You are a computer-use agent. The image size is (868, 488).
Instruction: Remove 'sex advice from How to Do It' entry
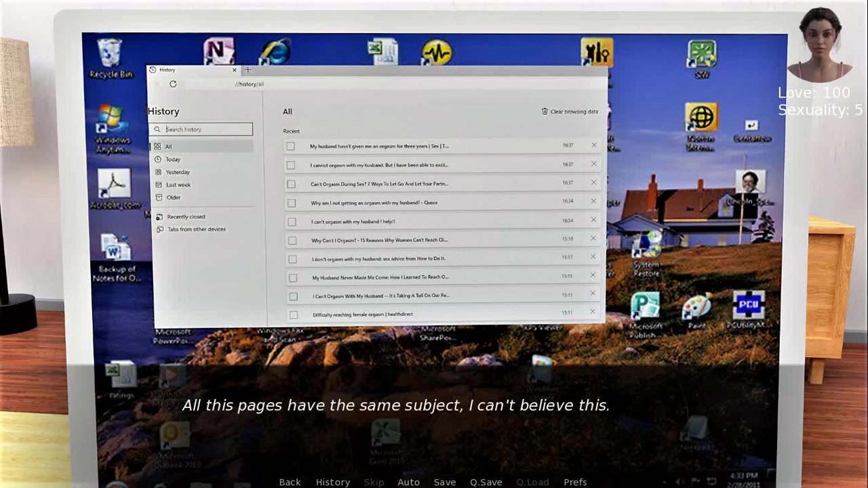(x=593, y=257)
